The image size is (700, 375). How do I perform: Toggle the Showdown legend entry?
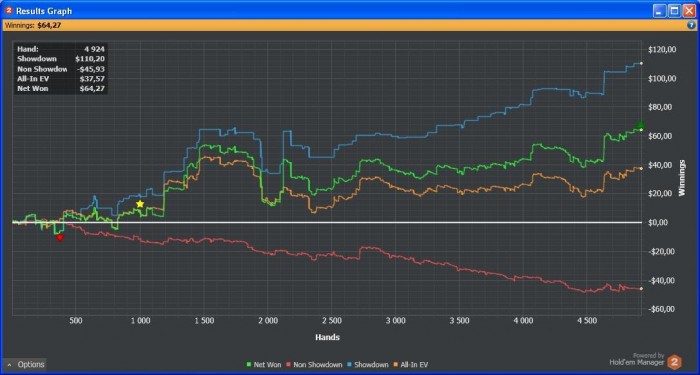tap(368, 365)
